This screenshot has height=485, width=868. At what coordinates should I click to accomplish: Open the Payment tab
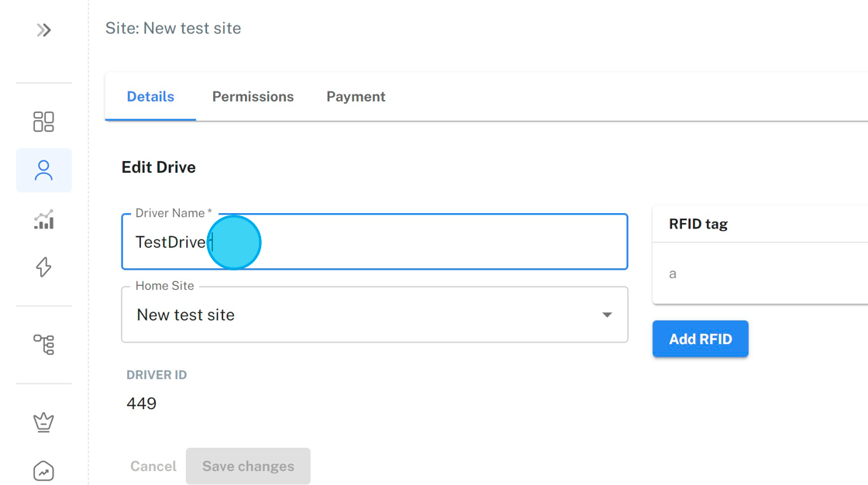356,97
